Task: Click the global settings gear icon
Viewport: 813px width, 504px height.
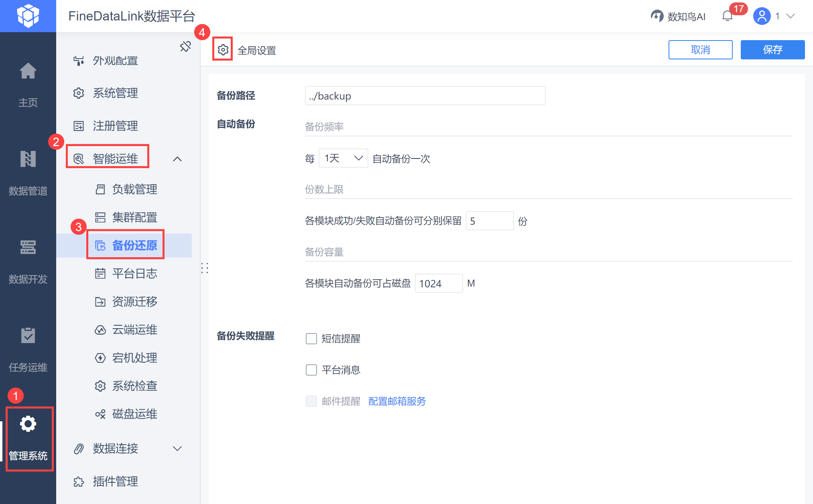Action: point(223,50)
